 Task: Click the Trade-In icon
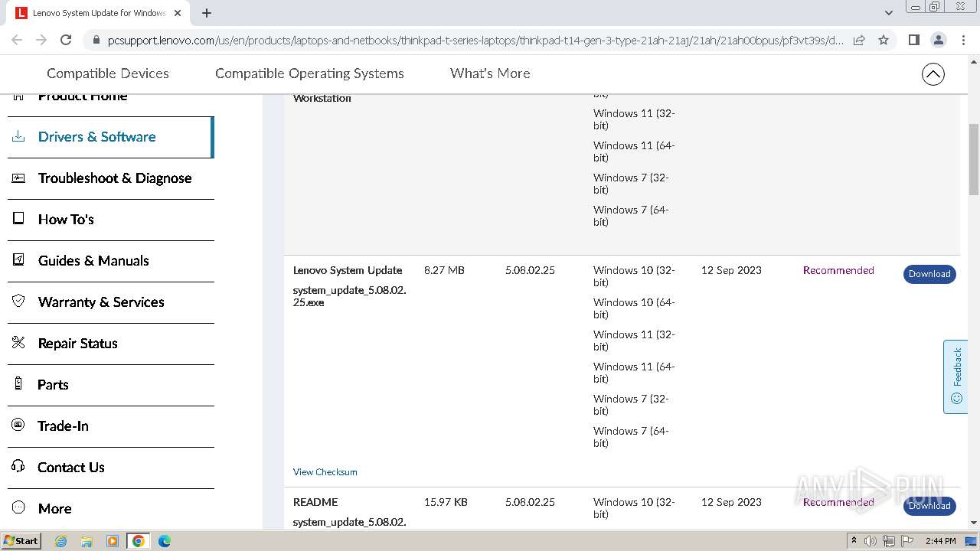pos(18,425)
